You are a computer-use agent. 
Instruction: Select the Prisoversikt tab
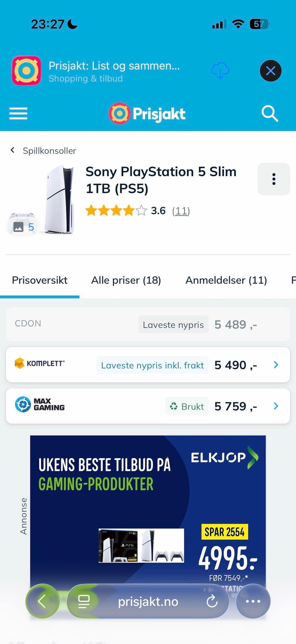[39, 280]
